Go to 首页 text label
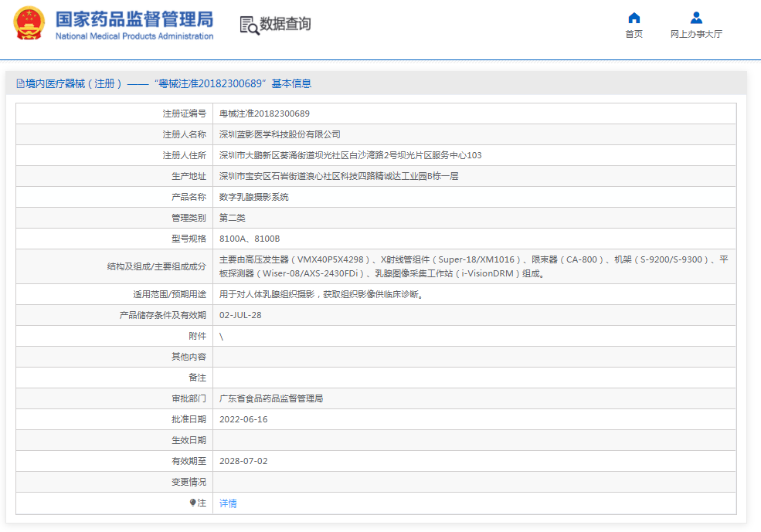This screenshot has width=761, height=532. pos(634,34)
